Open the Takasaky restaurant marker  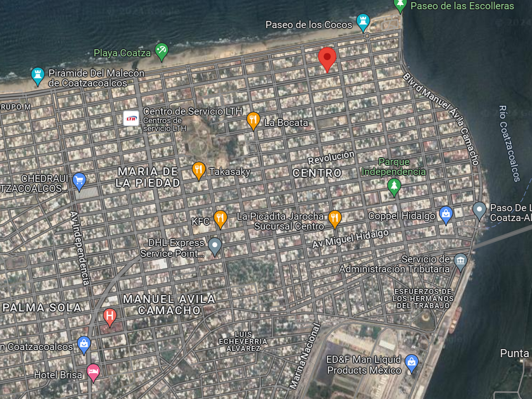tap(199, 170)
